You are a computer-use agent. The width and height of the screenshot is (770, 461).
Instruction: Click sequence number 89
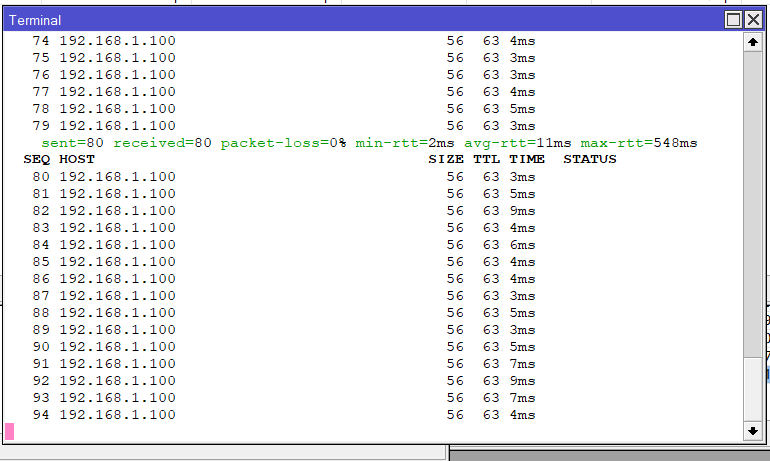41,330
